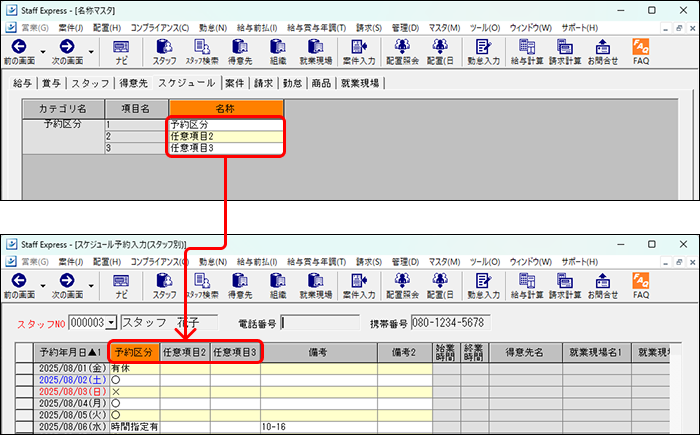
Task: Open 案件(J) menu in 名称マスタ window
Action: 71,28
